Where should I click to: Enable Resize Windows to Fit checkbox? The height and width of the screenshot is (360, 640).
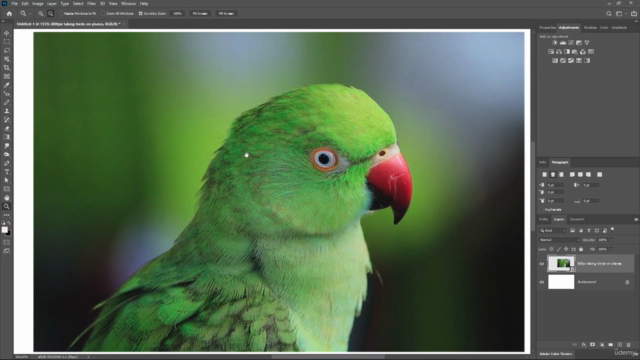tap(61, 13)
